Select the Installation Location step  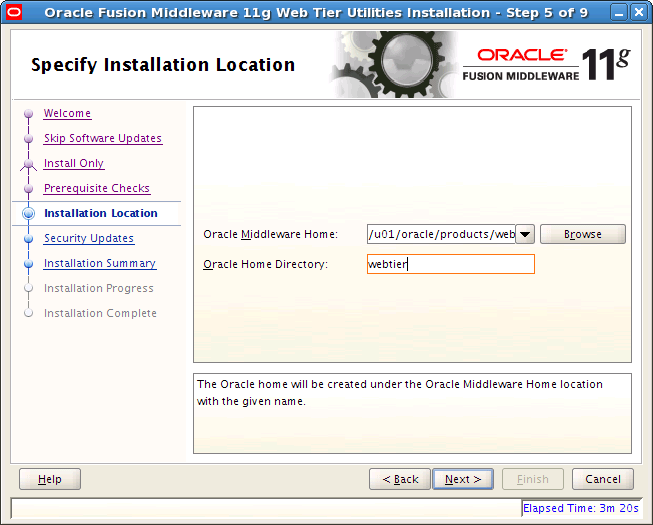click(101, 213)
